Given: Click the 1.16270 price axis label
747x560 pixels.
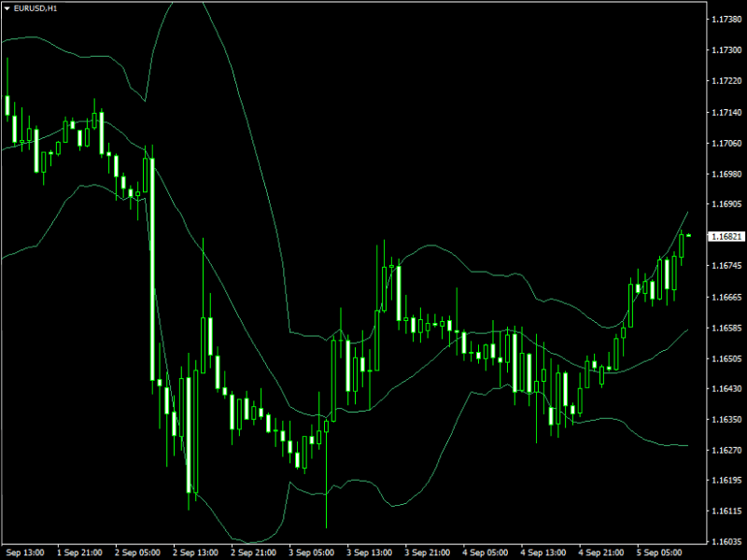Looking at the screenshot, I should (726, 450).
